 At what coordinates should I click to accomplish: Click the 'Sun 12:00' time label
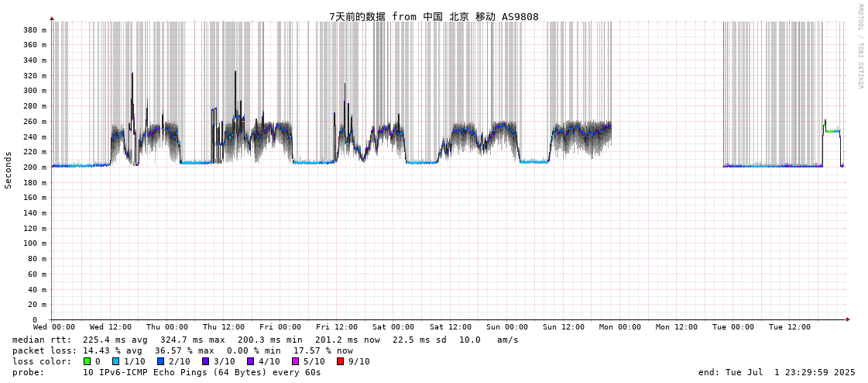click(564, 328)
